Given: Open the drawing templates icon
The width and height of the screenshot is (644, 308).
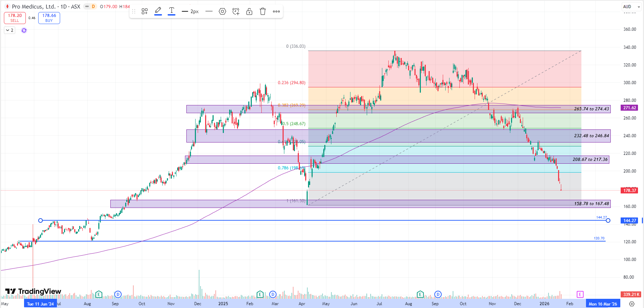Looking at the screenshot, I should [144, 11].
